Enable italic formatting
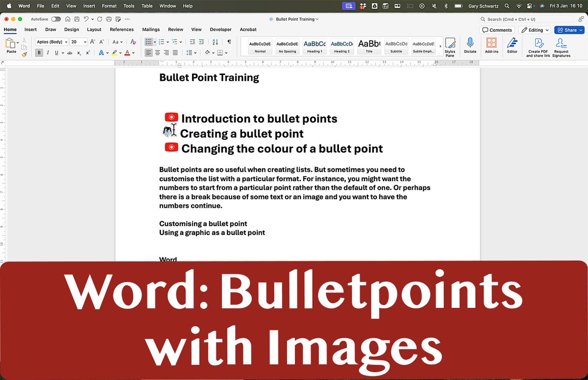The width and height of the screenshot is (588, 380). [48, 52]
